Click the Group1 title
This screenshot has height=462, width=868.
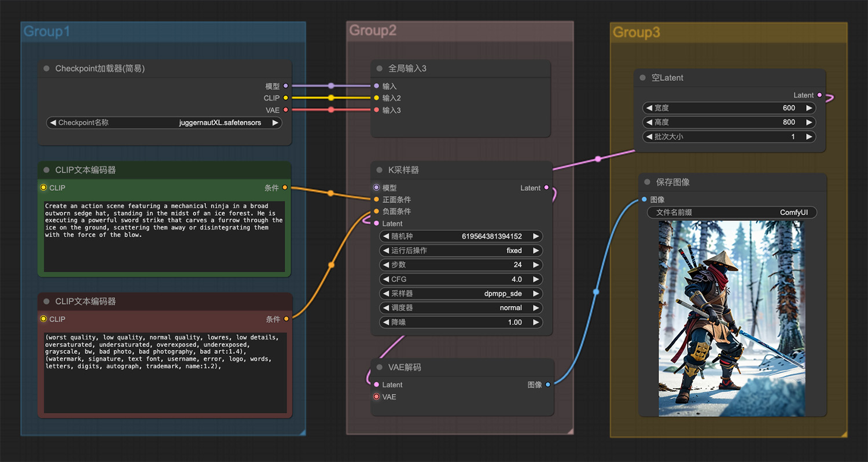tap(47, 32)
